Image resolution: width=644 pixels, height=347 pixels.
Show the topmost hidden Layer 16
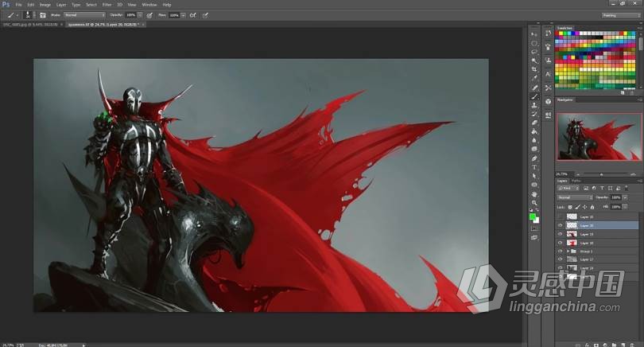pyautogui.click(x=561, y=216)
